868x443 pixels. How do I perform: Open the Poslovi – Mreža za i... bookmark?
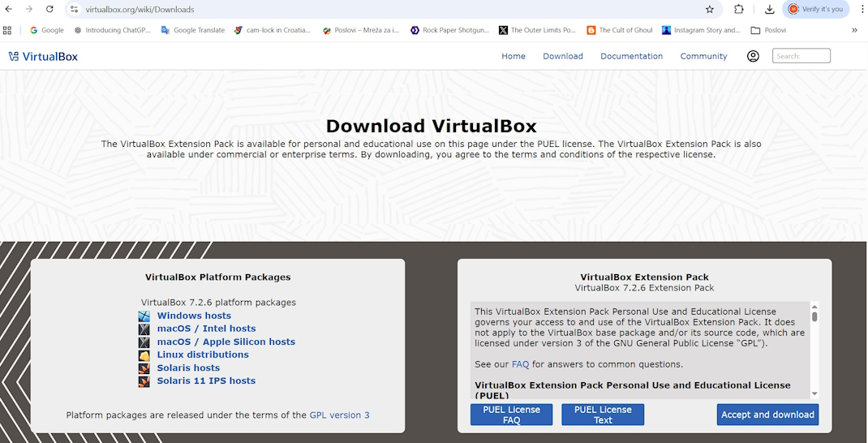coord(361,30)
